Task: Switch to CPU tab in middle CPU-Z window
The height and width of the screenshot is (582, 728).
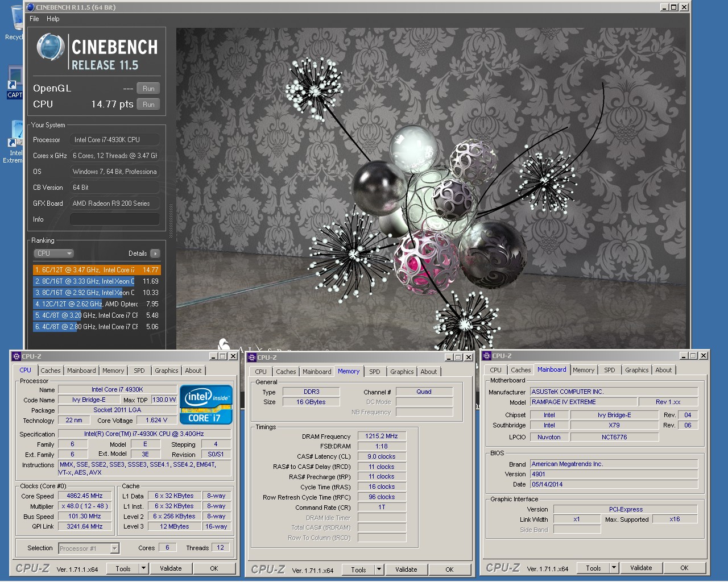Action: (x=260, y=372)
